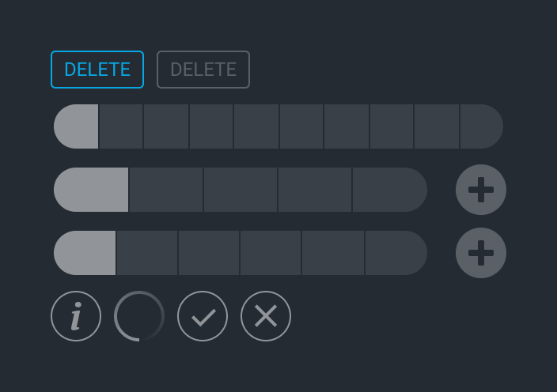
Task: Select filled first segment of five-segment bar
Action: [x=91, y=190]
